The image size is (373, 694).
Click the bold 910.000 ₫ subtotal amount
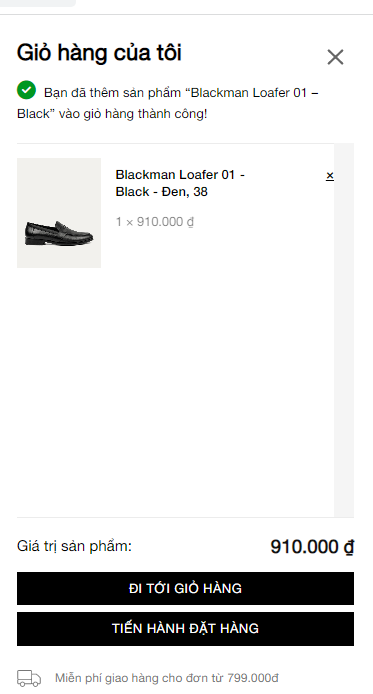(x=312, y=547)
